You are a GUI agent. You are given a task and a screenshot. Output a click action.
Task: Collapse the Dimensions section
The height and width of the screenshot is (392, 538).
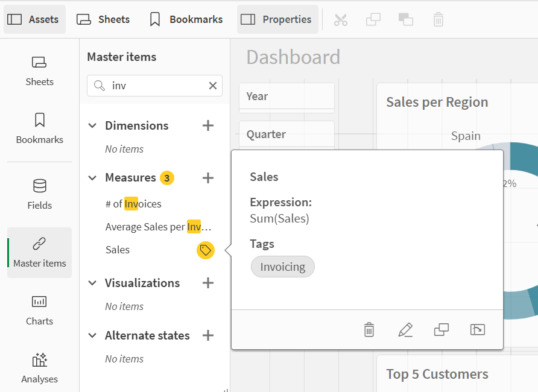[x=92, y=125]
